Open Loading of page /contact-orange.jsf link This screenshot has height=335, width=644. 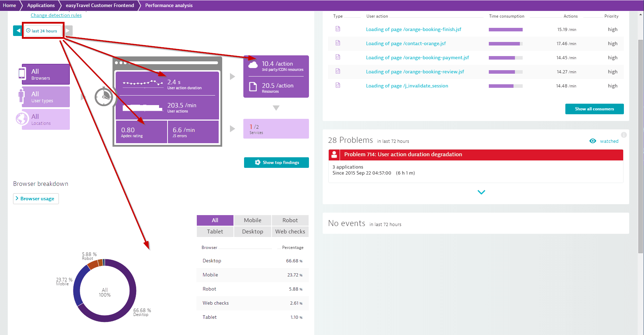(406, 43)
